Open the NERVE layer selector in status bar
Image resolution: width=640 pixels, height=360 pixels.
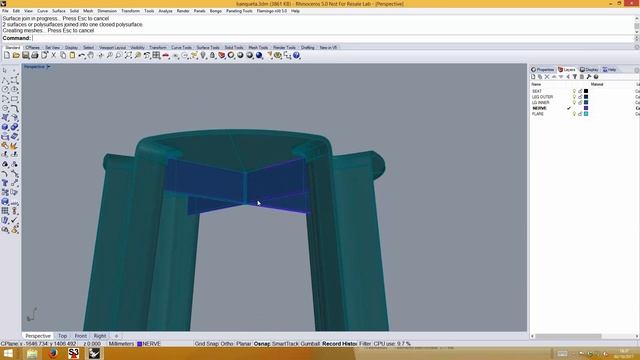click(149, 344)
